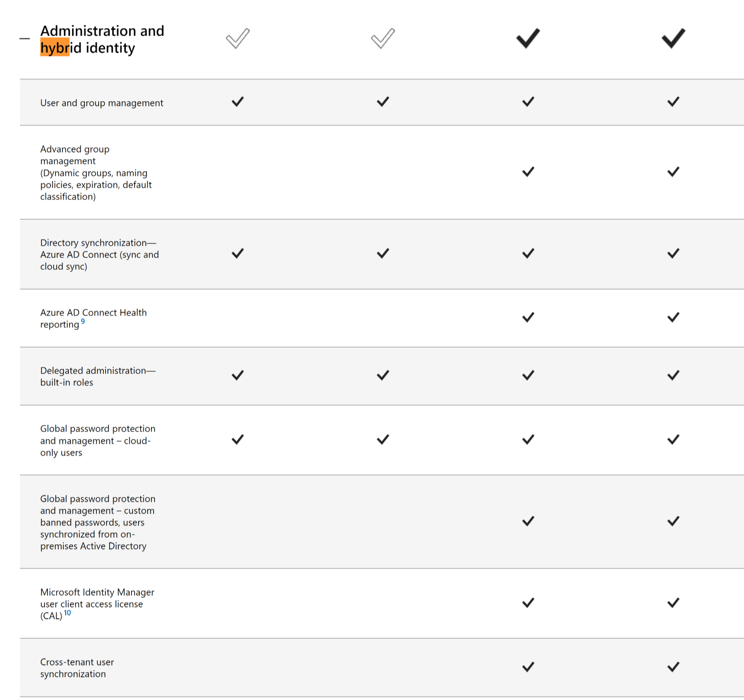Open footnote 10 beside CAL

click(67, 612)
